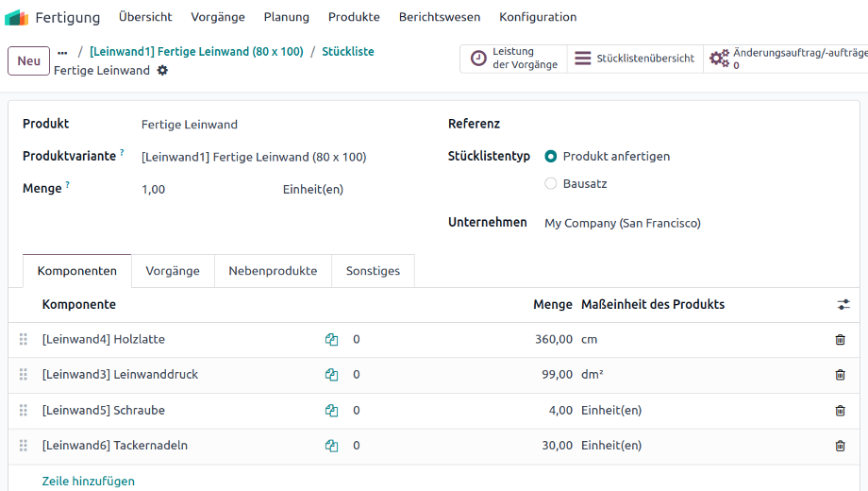The height and width of the screenshot is (491, 868).
Task: Switch to the Komponenten tab
Action: (x=77, y=271)
